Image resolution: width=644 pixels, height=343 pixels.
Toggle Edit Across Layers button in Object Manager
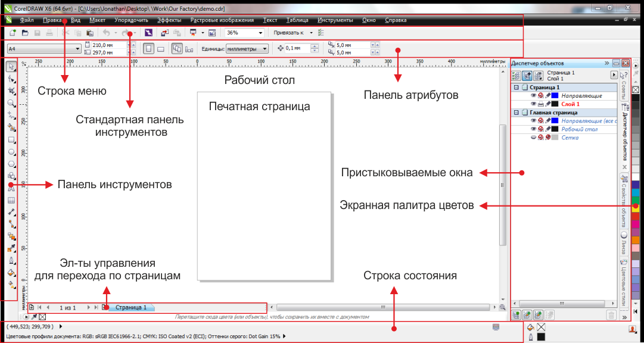pyautogui.click(x=527, y=76)
